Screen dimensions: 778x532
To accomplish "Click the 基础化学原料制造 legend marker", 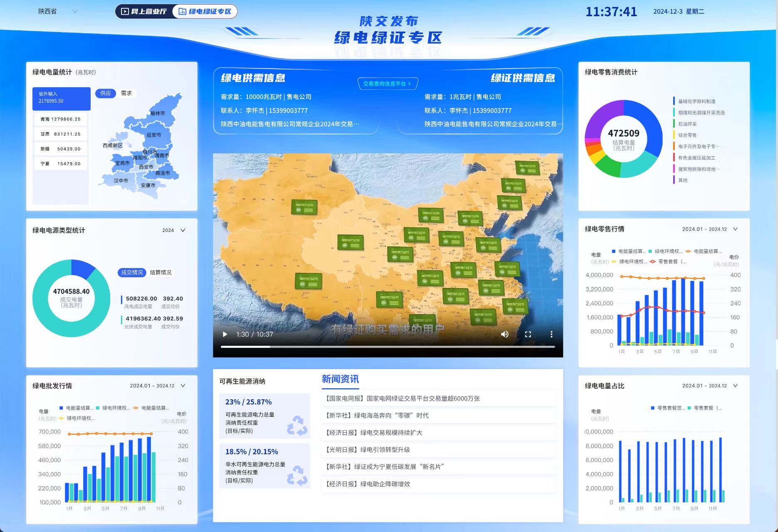I will (x=674, y=101).
